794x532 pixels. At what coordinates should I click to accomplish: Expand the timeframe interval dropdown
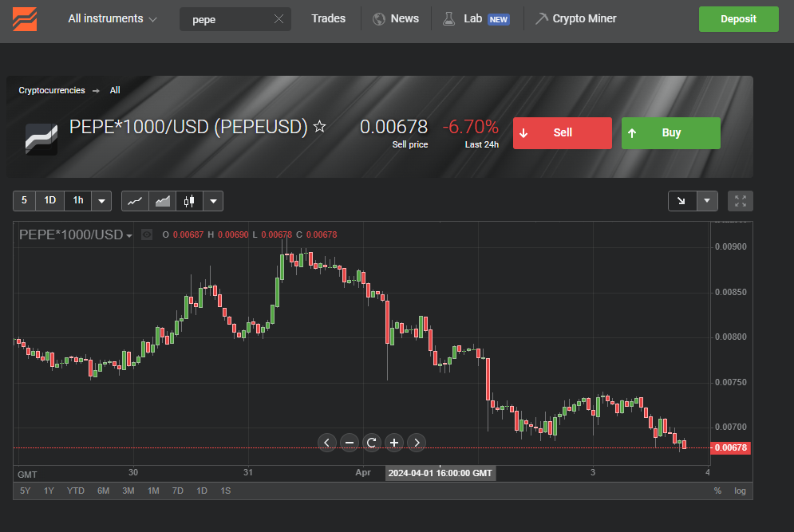point(102,201)
